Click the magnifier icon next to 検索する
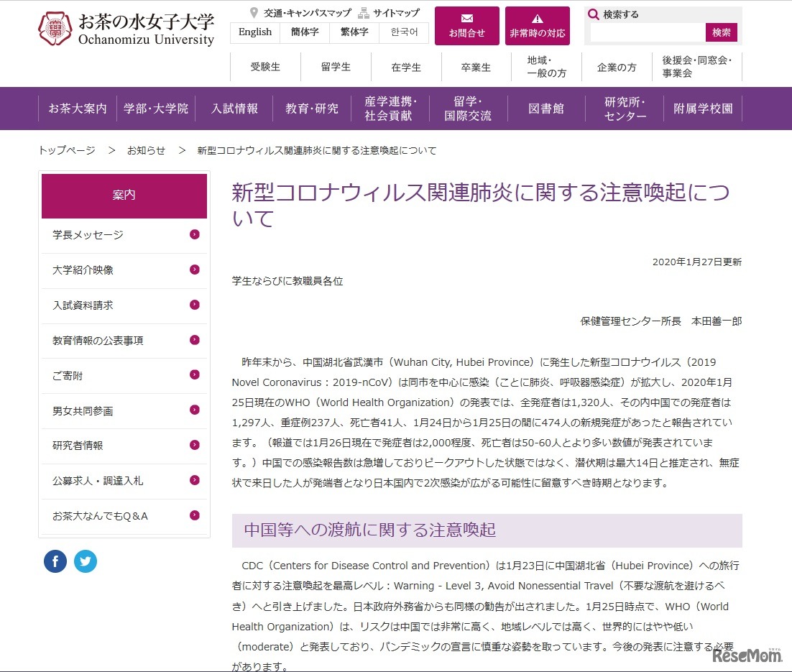The height and width of the screenshot is (672, 792). click(593, 14)
